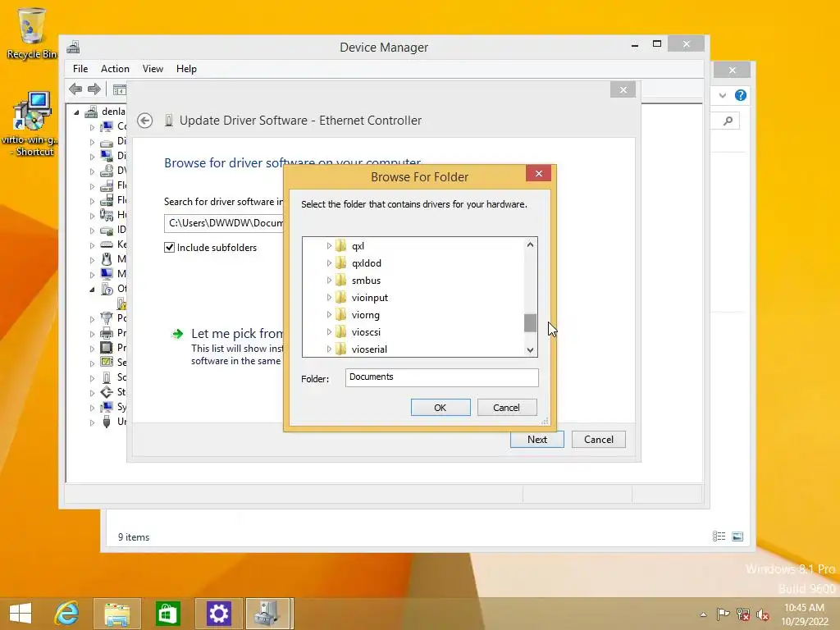The width and height of the screenshot is (840, 630).
Task: Collapse the Other devices tree node
Action: (92, 290)
